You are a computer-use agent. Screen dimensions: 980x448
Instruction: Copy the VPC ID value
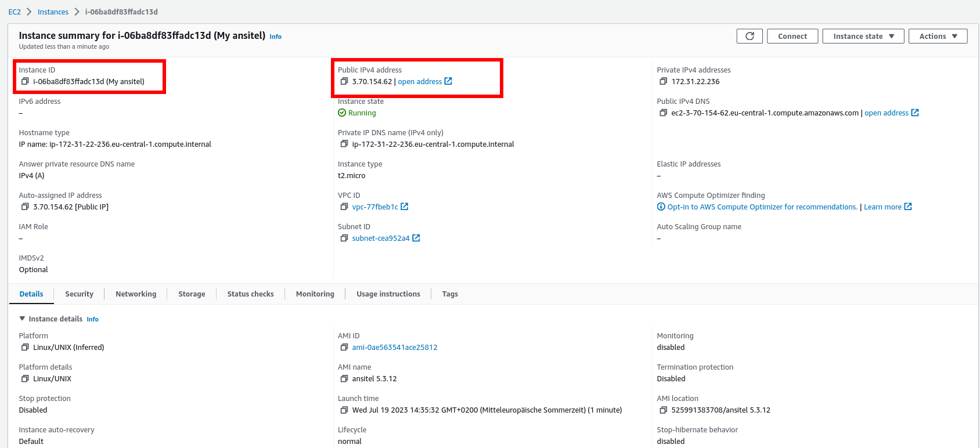[x=344, y=207]
